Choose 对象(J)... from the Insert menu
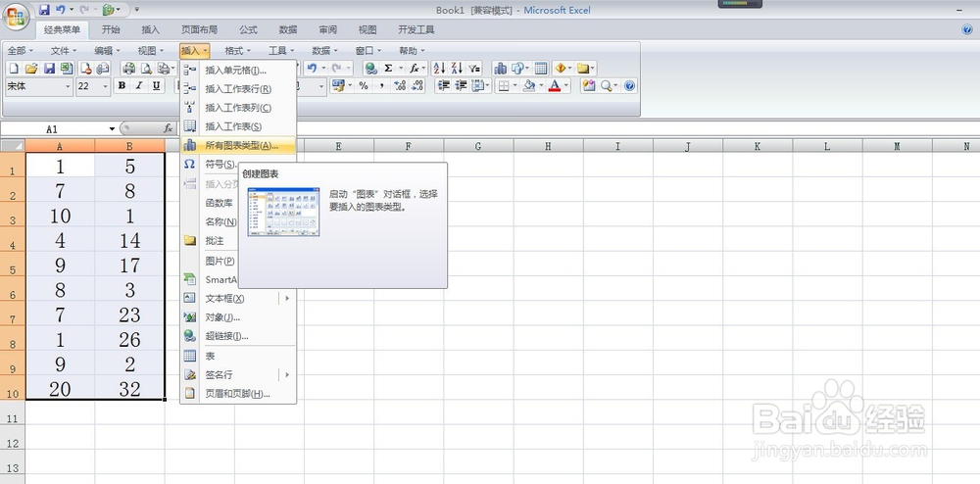Viewport: 980px width, 484px height. (x=238, y=317)
